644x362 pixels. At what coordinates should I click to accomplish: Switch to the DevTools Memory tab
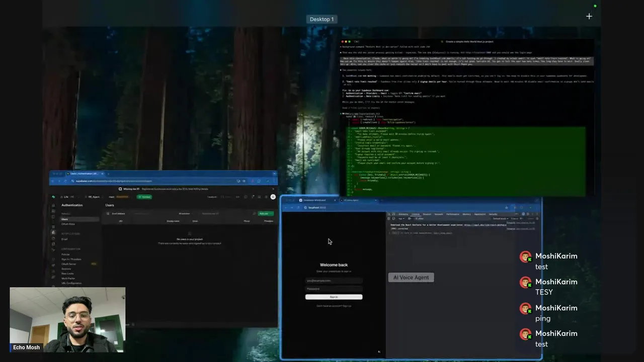click(x=466, y=214)
